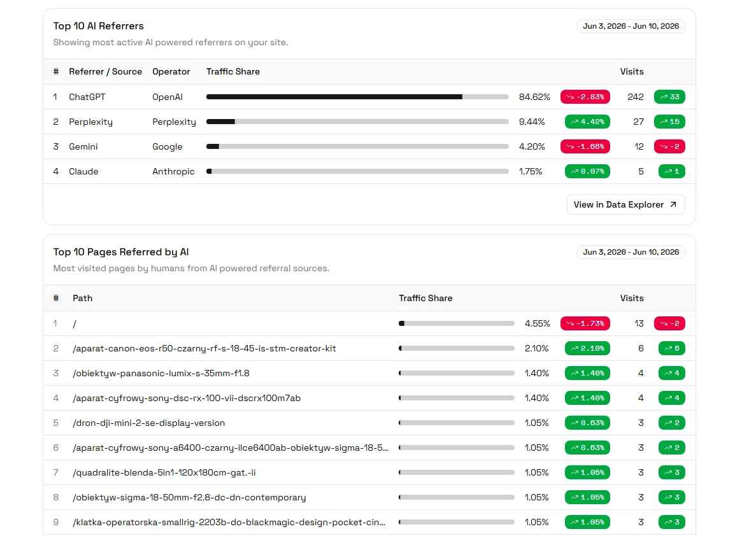Click the +6 visits badge for canon-eos-r50
Image resolution: width=756 pixels, height=536 pixels.
point(672,348)
